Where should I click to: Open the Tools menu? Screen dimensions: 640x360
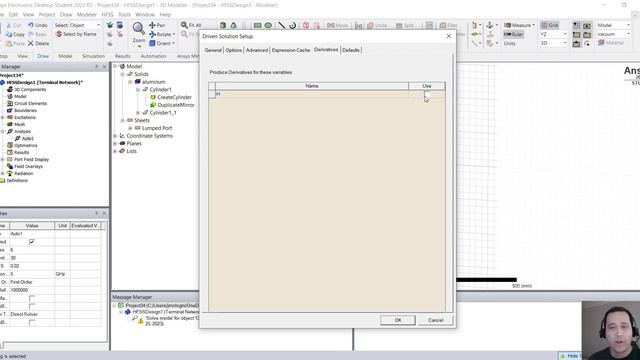click(x=124, y=15)
